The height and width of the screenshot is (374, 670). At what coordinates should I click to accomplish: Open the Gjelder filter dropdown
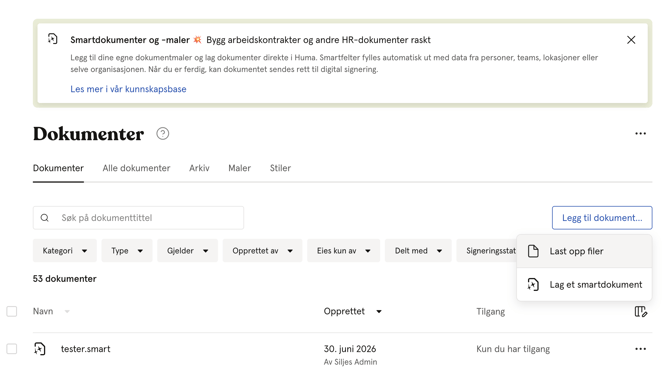pyautogui.click(x=187, y=250)
